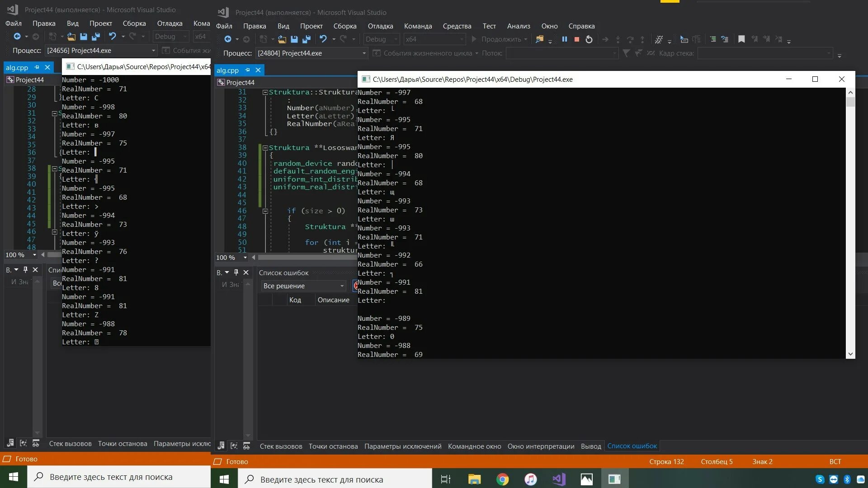Open process dropdown showing [24656] Project44.exe
Viewport: 868px width, 488px height.
(x=101, y=51)
